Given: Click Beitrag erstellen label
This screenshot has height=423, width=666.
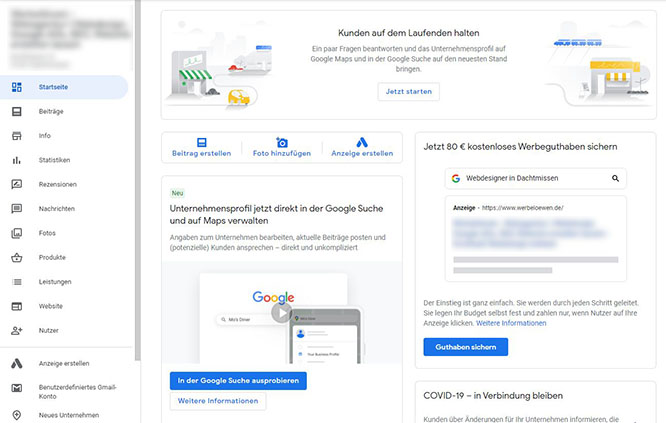Looking at the screenshot, I should pos(202,153).
